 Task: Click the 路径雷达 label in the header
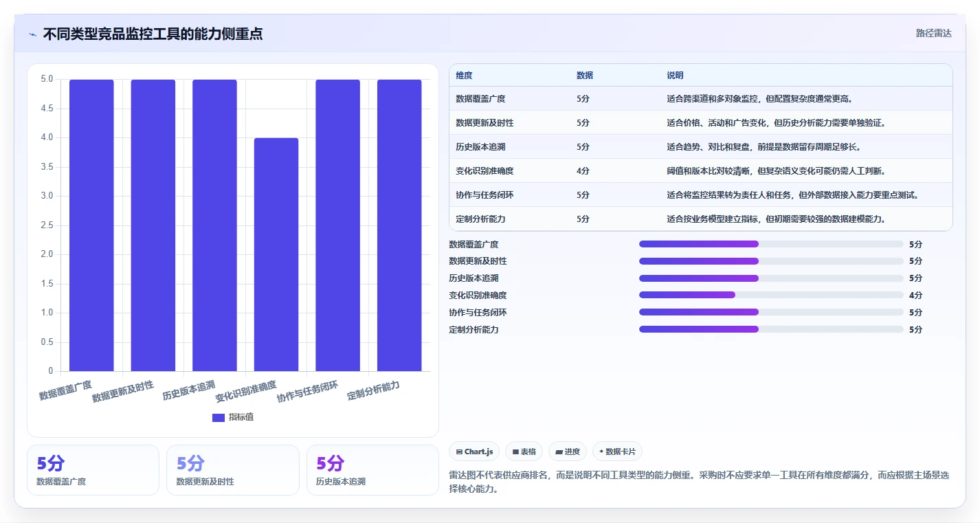tap(933, 33)
